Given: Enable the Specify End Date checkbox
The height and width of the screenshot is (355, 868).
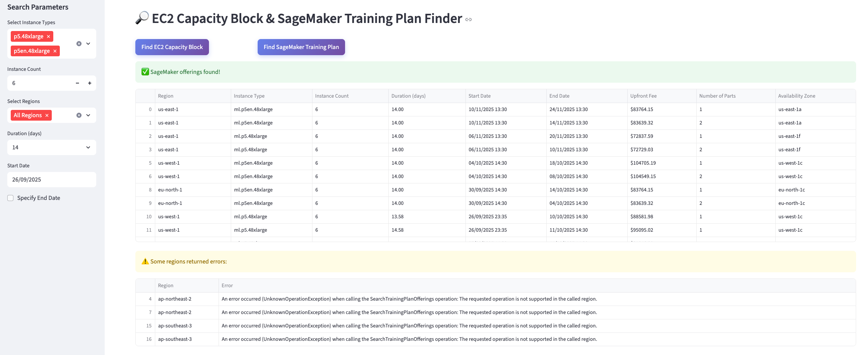Looking at the screenshot, I should 10,198.
